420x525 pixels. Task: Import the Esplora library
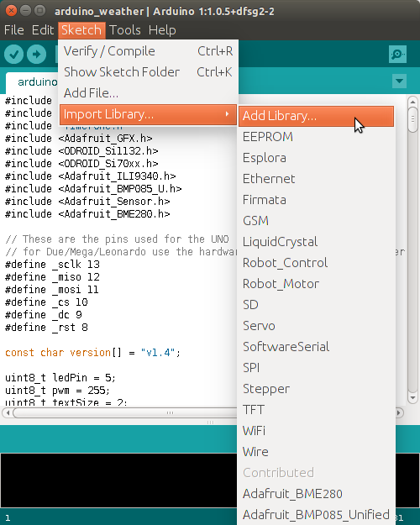tap(316, 158)
